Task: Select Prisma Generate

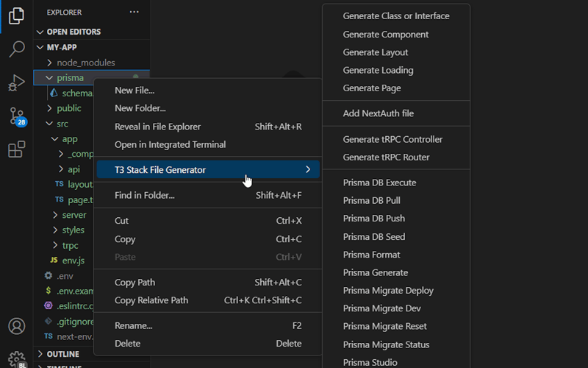Action: [x=396, y=272]
